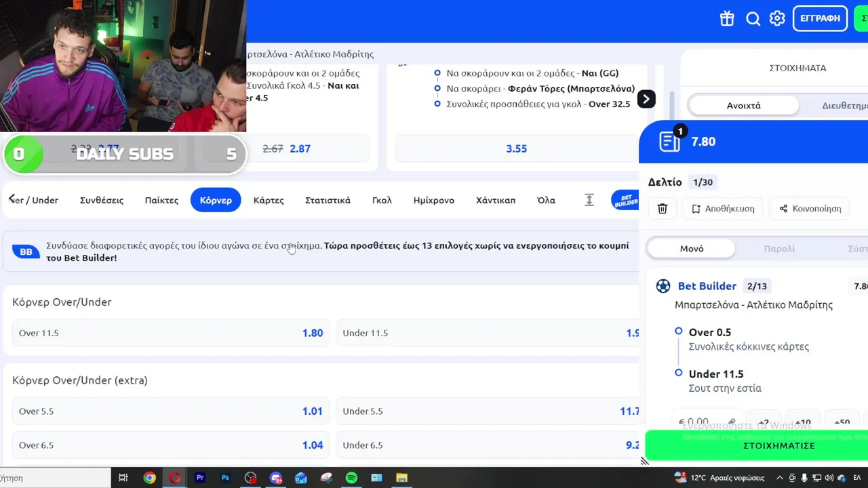Click the streamer webcam overlay
Screen dimensions: 868x488
[x=123, y=66]
